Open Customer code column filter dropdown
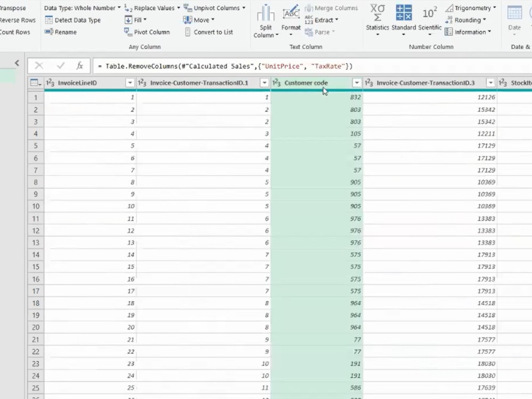This screenshot has width=532, height=399. pyautogui.click(x=356, y=83)
